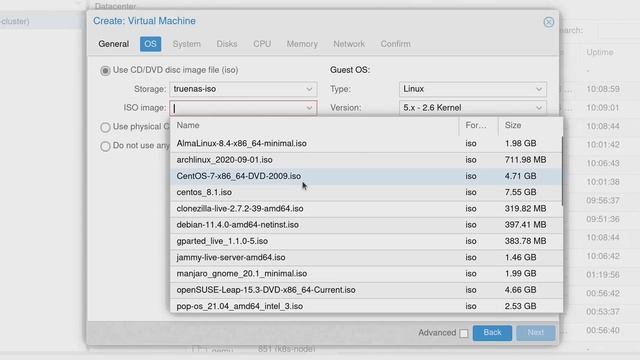The image size is (640, 360).
Task: Switch to the General tab
Action: click(113, 44)
